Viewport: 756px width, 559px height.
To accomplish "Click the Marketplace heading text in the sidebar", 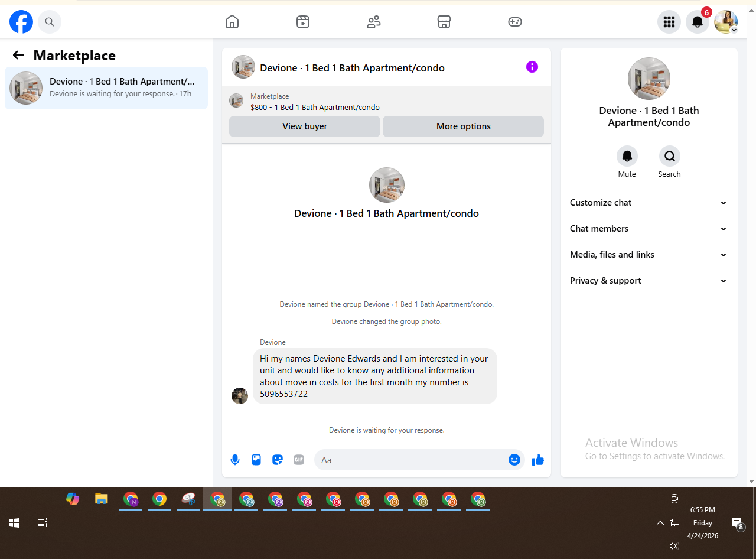I will [x=74, y=56].
